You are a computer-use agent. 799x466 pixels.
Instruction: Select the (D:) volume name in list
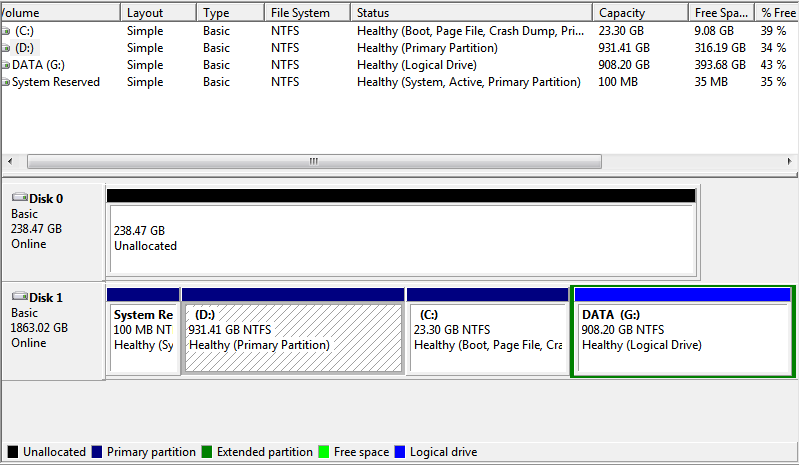(x=24, y=48)
